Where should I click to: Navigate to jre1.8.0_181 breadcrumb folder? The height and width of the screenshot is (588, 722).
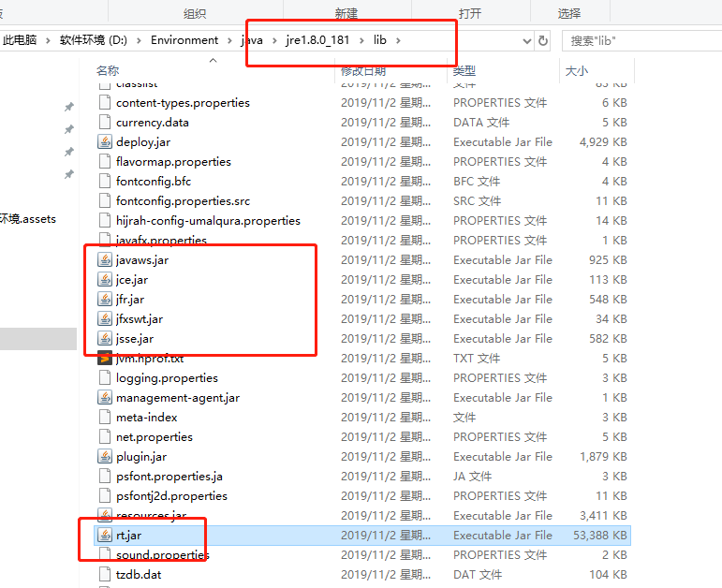pos(317,40)
